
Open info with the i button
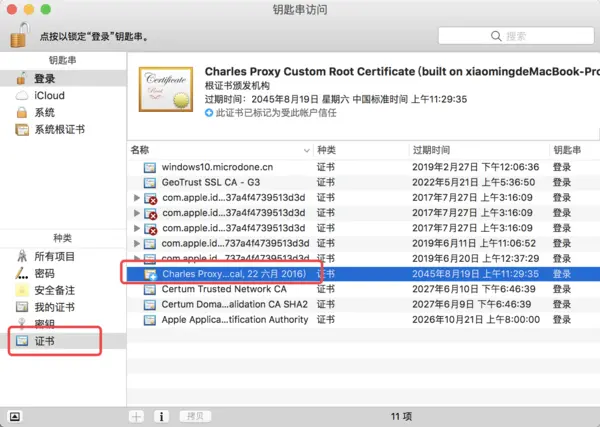(161, 417)
